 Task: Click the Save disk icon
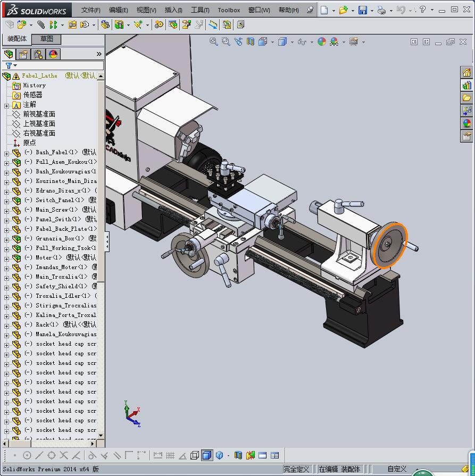coord(363,10)
